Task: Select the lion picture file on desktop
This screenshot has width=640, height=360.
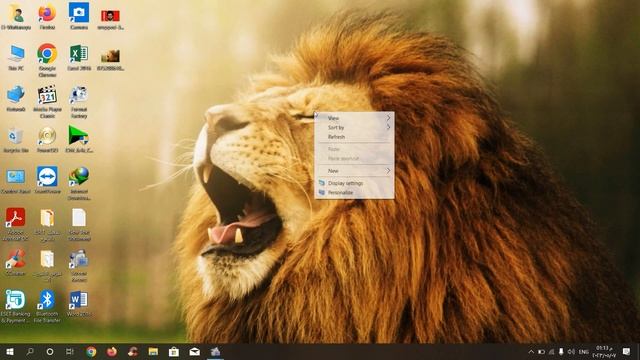Action: [x=110, y=59]
